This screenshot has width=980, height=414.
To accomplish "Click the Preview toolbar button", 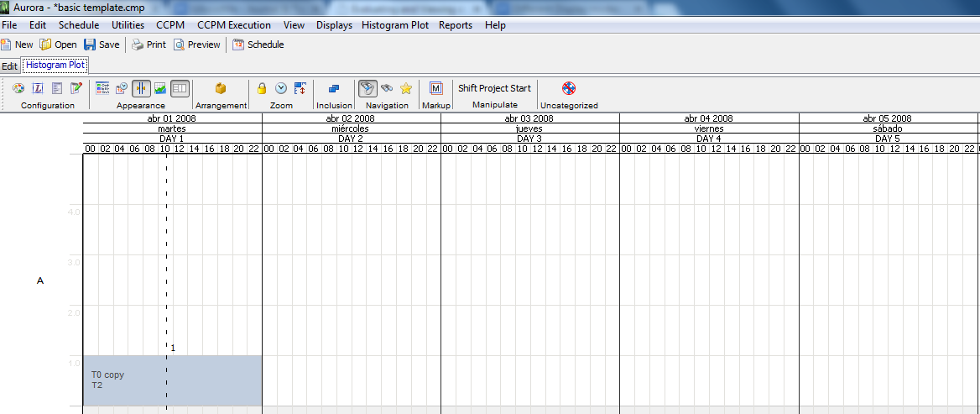I will click(x=197, y=45).
